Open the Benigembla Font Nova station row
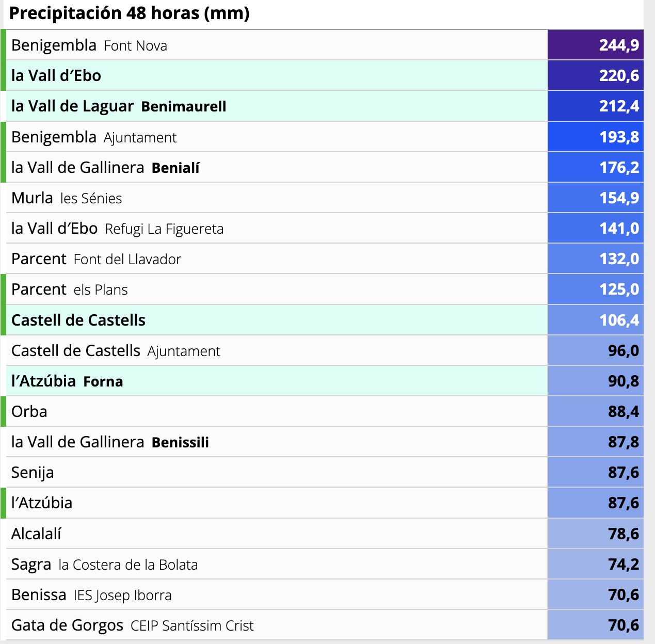Image resolution: width=655 pixels, height=644 pixels. 325,45
